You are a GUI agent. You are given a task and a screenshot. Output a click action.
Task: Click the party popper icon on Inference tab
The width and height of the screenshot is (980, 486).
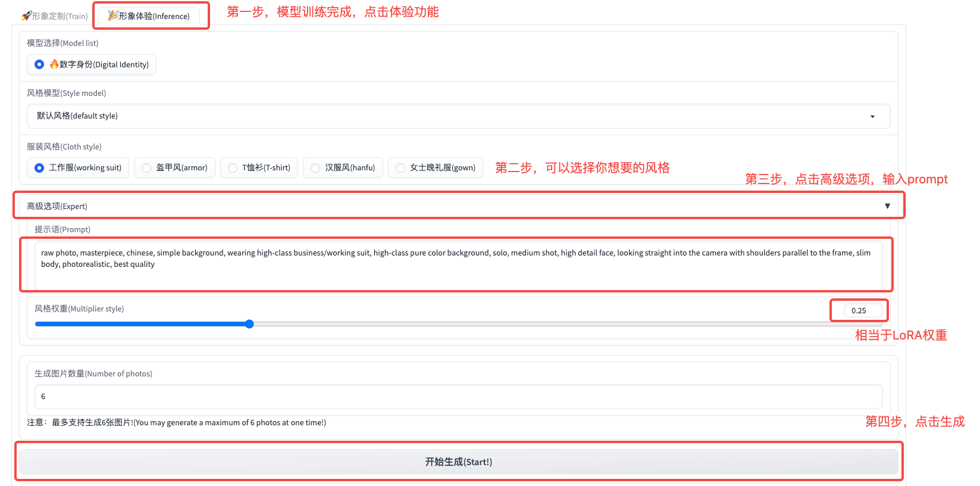(x=112, y=15)
